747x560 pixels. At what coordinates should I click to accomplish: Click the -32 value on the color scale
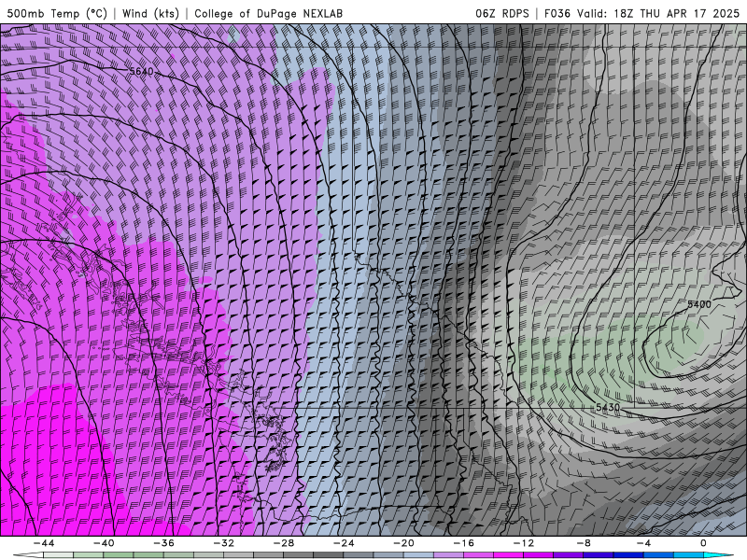tap(224, 543)
